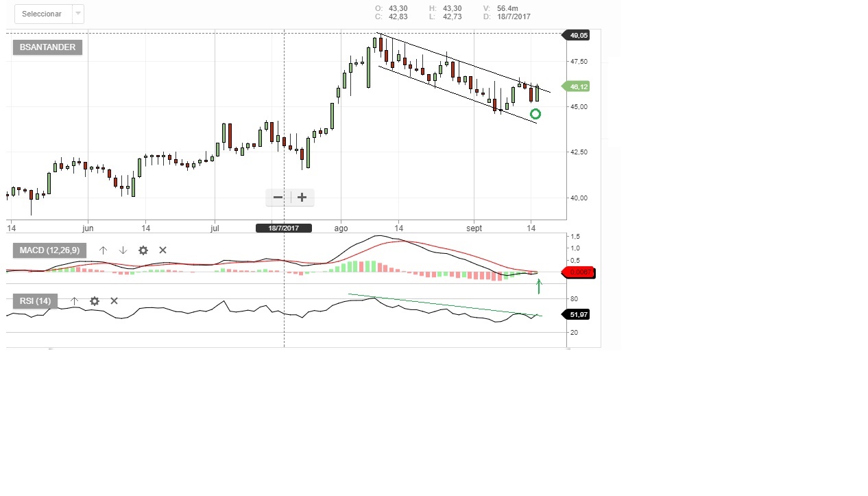Image resolution: width=868 pixels, height=496 pixels.
Task: Click the 'sept' label on time axis
Action: pyautogui.click(x=474, y=228)
